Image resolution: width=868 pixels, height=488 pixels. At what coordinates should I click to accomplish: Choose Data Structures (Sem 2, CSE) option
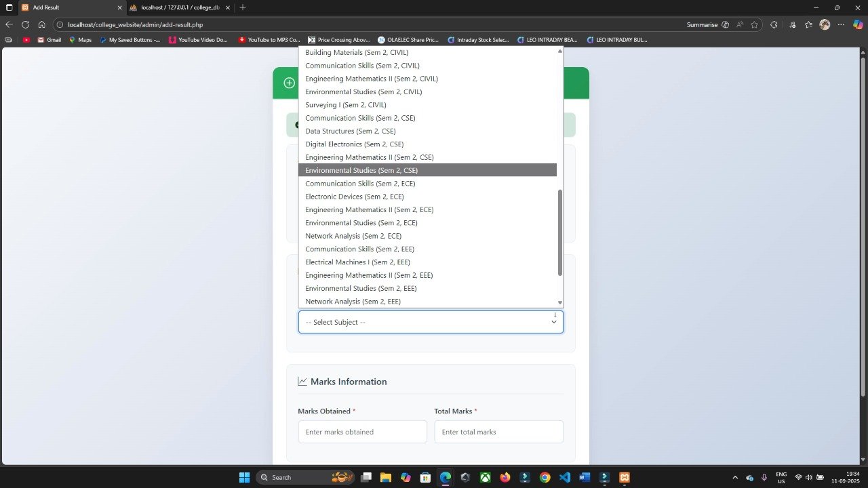(350, 131)
